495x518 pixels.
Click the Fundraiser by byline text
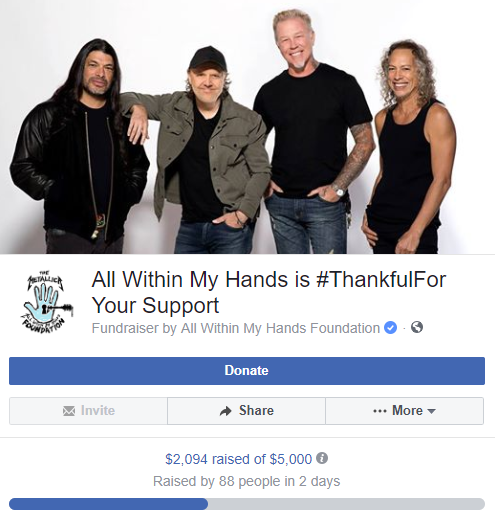(236, 328)
